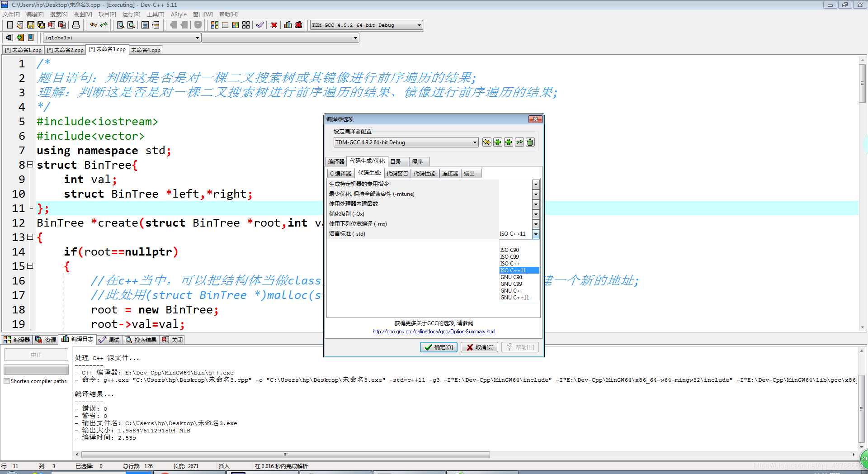Viewport: 868px width, 474px height.
Task: Switch to the 未命名4.cpp editor tab
Action: pos(146,50)
